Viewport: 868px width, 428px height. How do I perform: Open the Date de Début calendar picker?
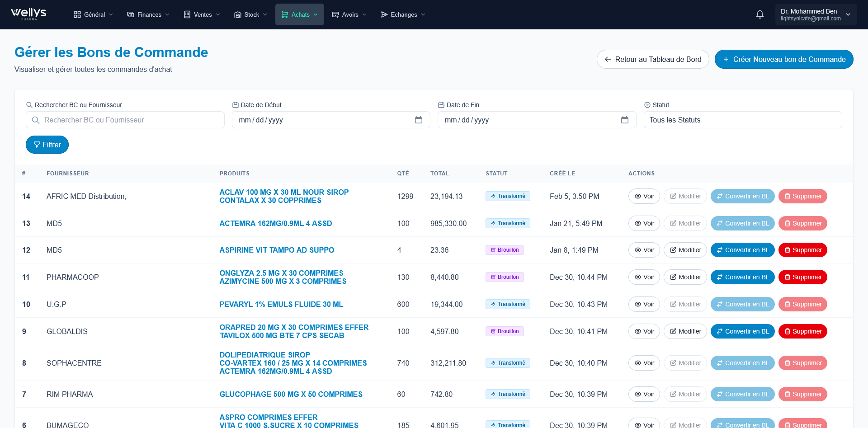coord(419,120)
